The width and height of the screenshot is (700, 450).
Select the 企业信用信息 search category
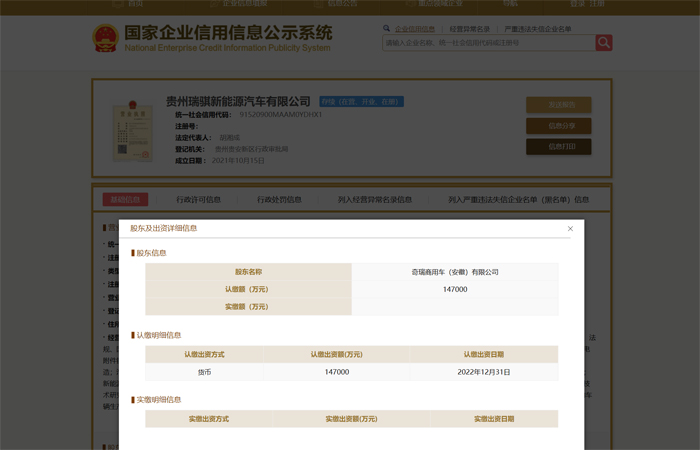click(415, 29)
